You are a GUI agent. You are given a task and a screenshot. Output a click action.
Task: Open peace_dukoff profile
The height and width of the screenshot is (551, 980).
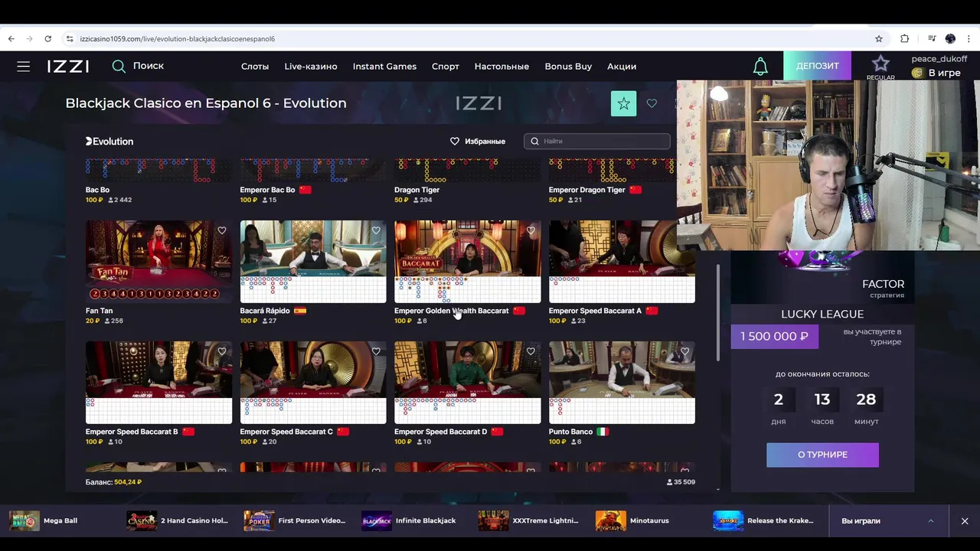pos(939,59)
